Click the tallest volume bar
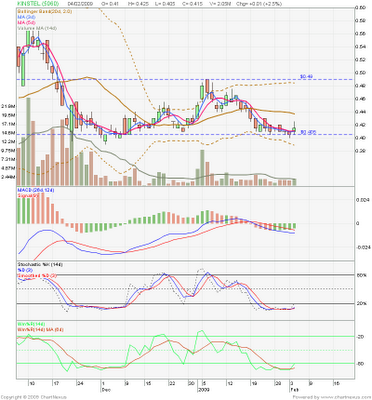This screenshot has width=372, height=400. click(28, 142)
